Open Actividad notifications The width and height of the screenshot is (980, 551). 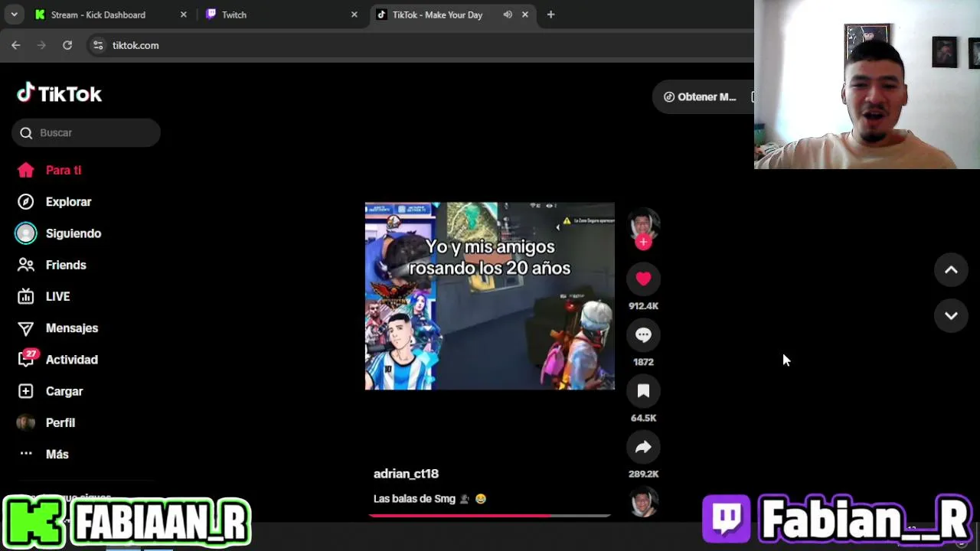click(57, 360)
